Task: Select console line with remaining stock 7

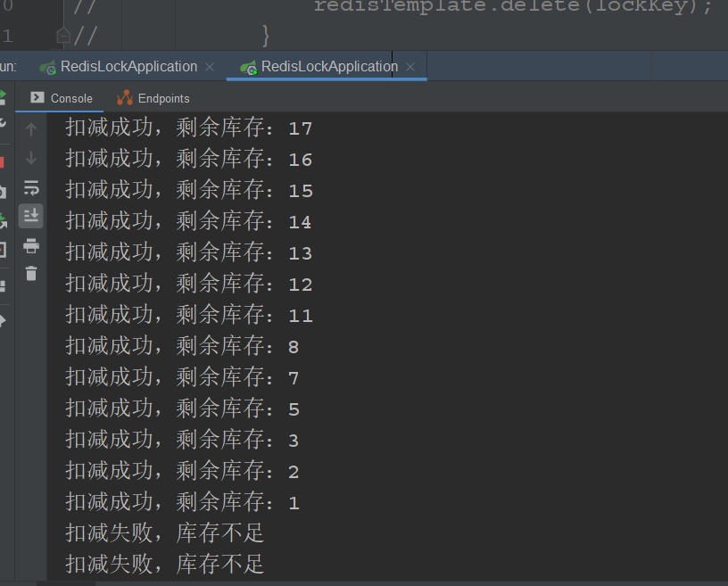Action: [x=183, y=377]
